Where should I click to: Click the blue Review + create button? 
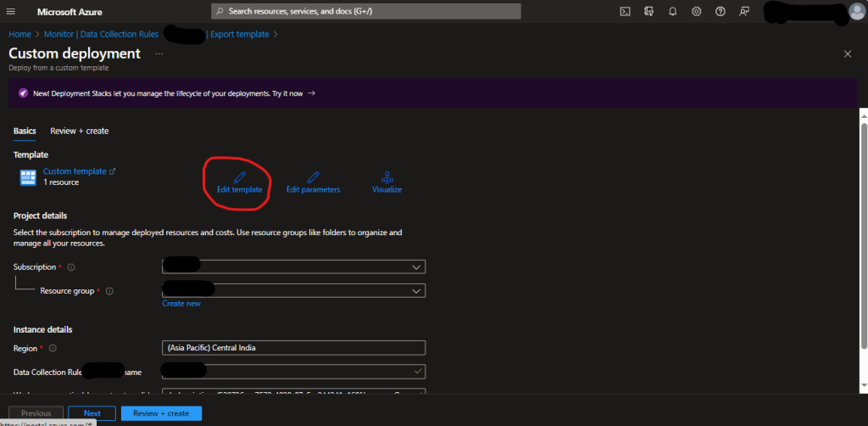(161, 413)
